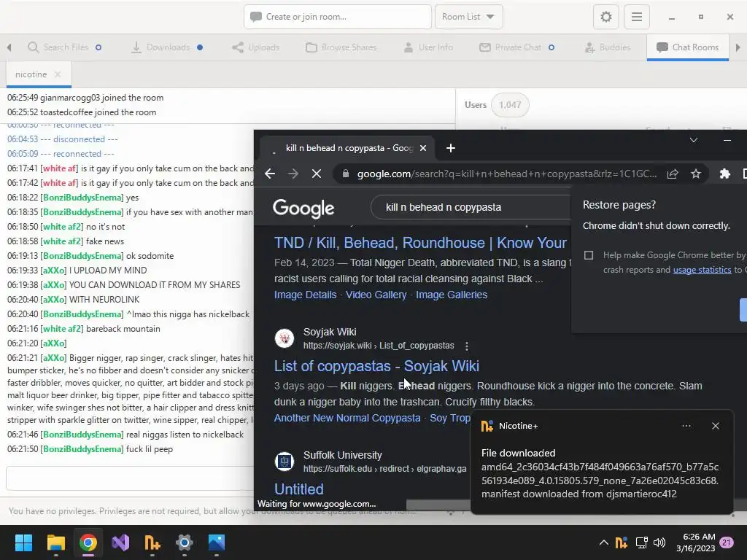Open File Explorer from taskbar
The image size is (747, 560).
point(55,542)
